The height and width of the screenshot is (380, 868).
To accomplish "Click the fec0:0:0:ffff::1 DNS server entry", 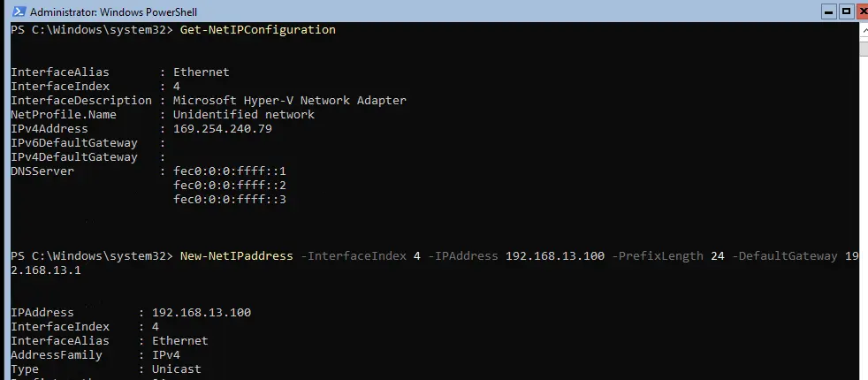I will point(230,171).
